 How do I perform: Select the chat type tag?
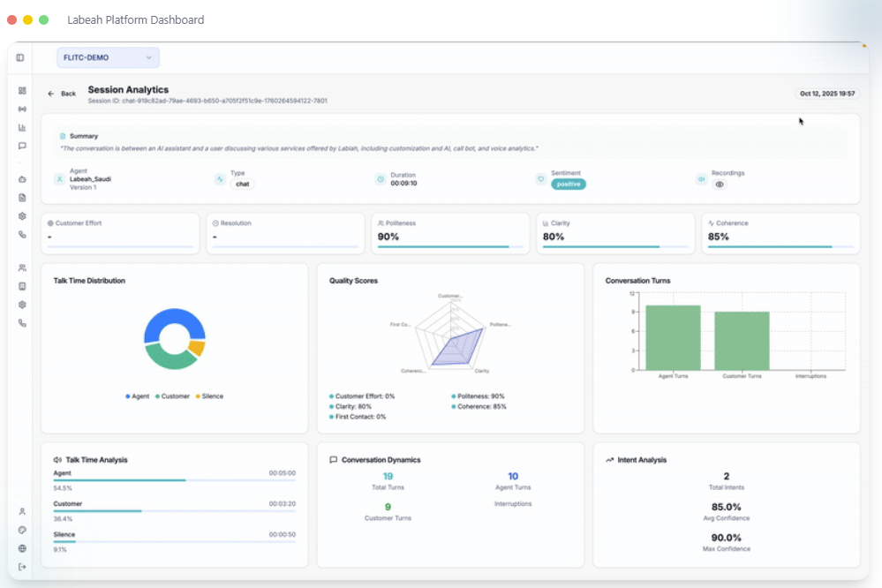pyautogui.click(x=243, y=184)
